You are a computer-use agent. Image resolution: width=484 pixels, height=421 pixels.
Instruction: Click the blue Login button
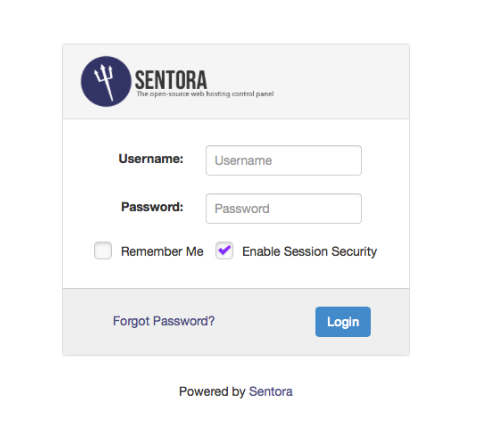343,322
